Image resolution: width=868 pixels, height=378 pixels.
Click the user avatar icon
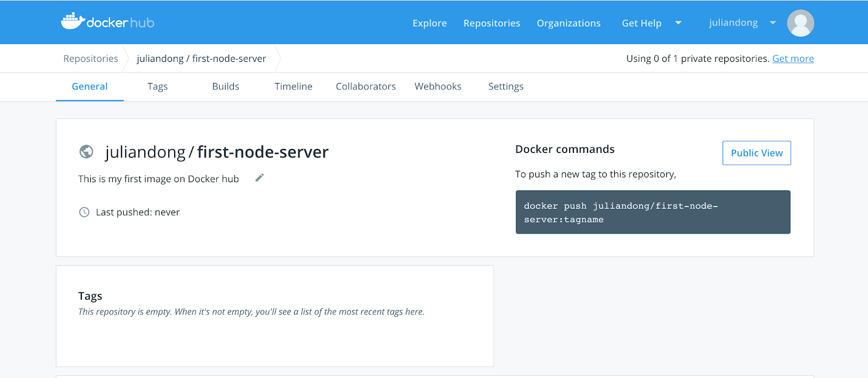[x=800, y=23]
